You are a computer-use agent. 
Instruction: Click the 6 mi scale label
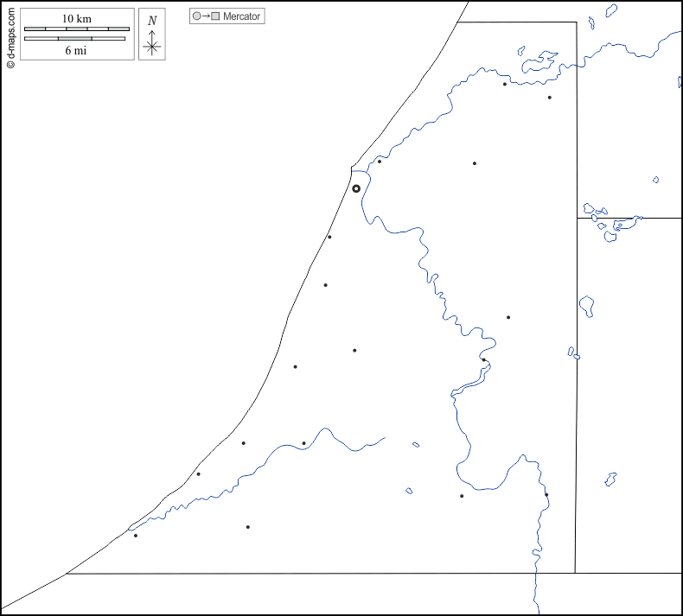coord(76,50)
